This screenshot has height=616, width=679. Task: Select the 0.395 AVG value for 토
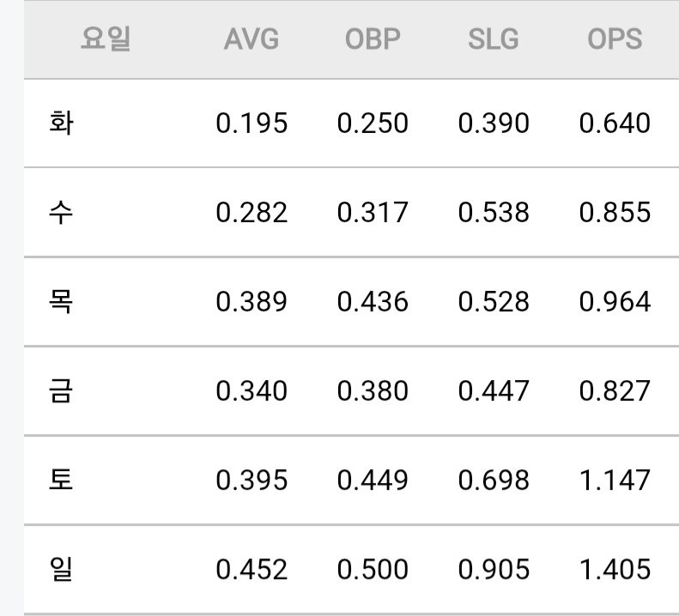252,480
